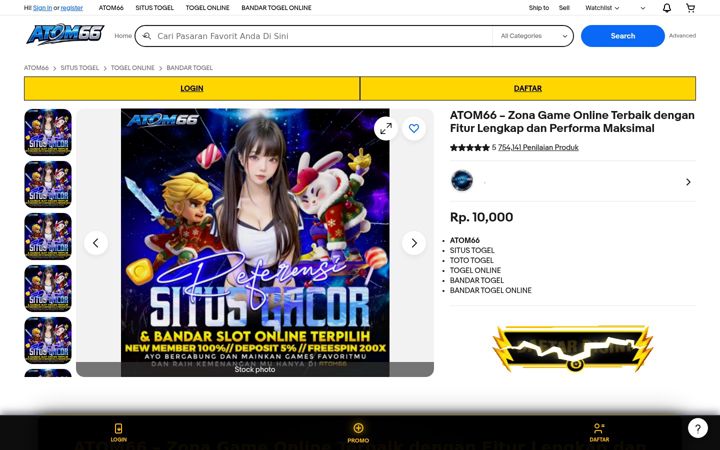Click the lightning DAFTAR banner image

pos(573,348)
